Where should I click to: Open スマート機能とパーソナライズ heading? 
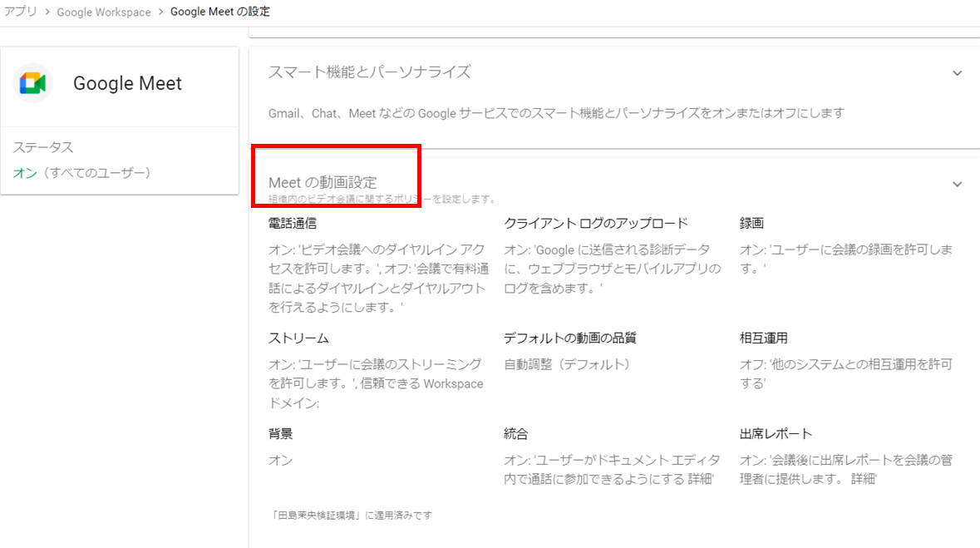tap(369, 72)
